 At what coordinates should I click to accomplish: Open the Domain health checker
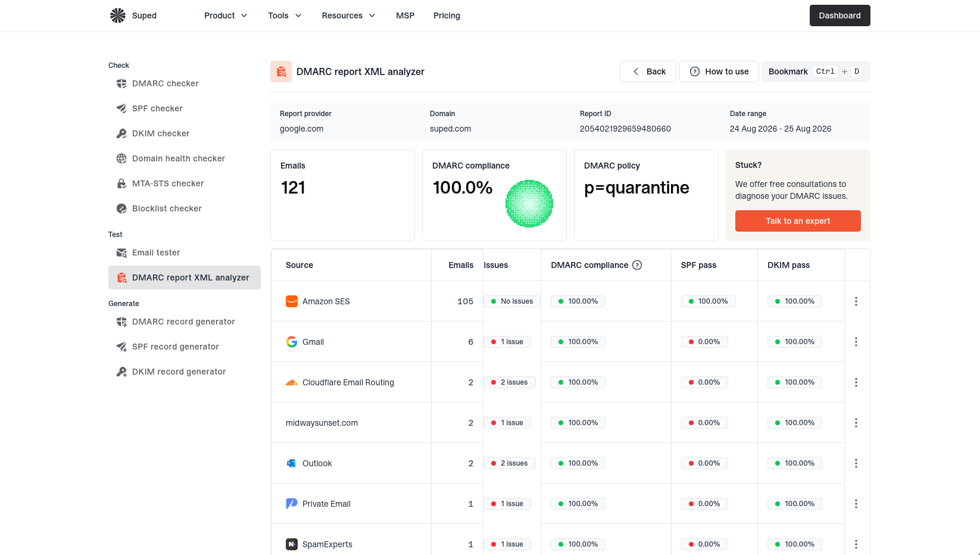click(x=185, y=158)
